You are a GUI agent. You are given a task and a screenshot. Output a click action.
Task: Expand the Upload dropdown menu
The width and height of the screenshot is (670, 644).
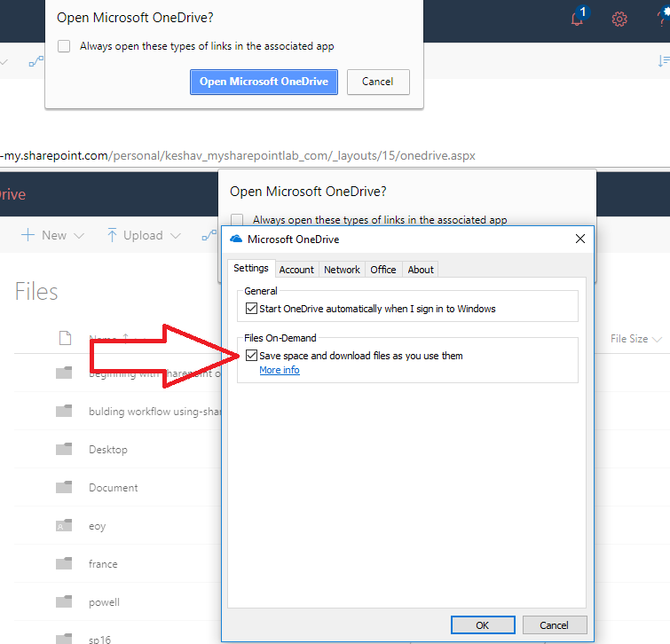[x=176, y=236]
